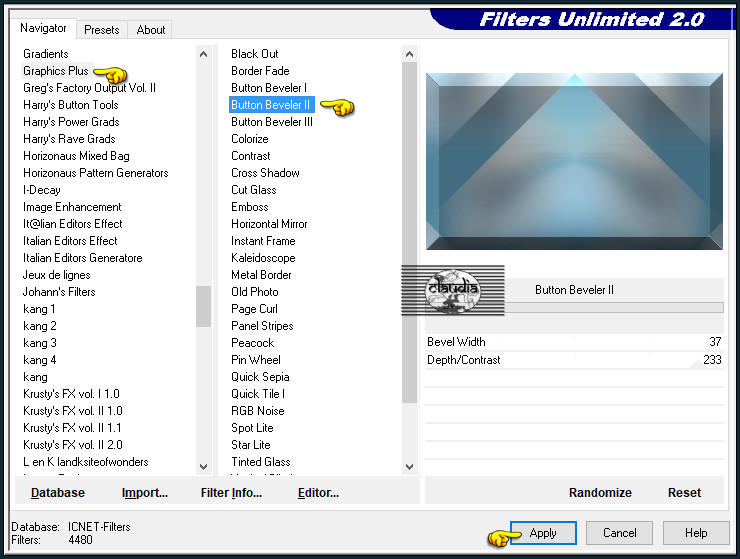The width and height of the screenshot is (740, 559).
Task: Choose Krusty's FX vol. II 1.0
Action: coord(73,411)
